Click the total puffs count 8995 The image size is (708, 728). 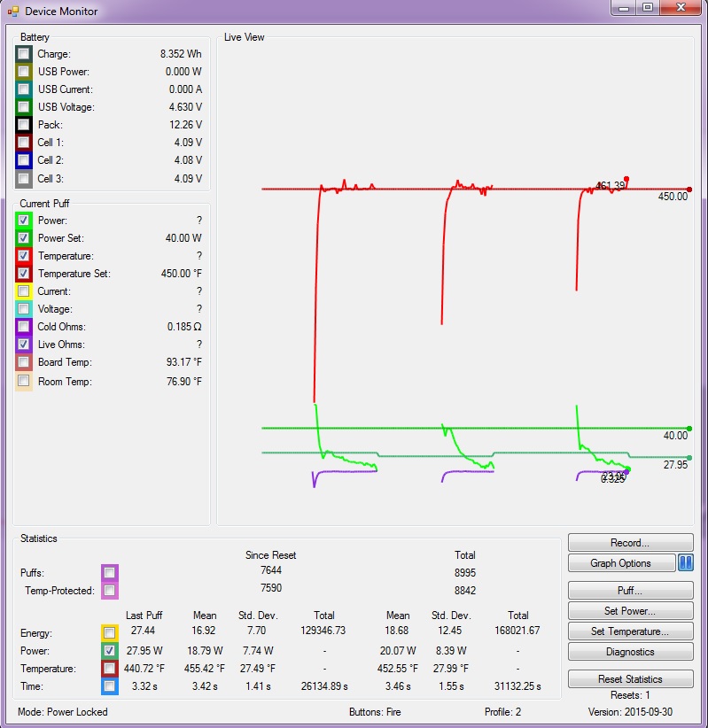pyautogui.click(x=465, y=573)
